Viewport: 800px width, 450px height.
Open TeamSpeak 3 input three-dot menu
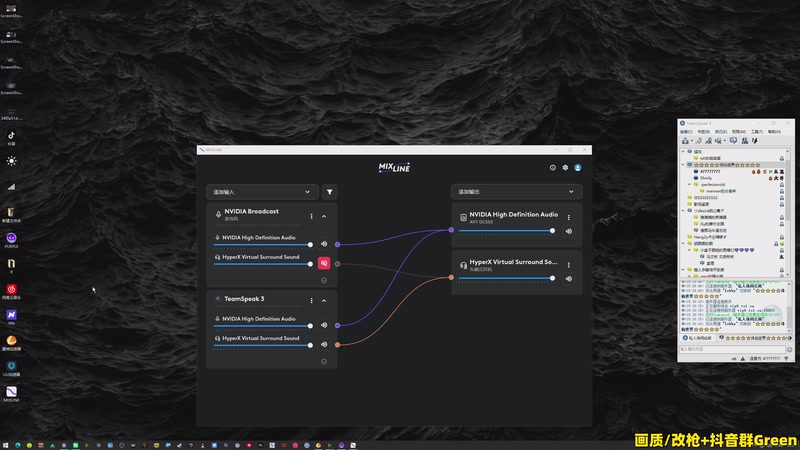click(x=312, y=301)
